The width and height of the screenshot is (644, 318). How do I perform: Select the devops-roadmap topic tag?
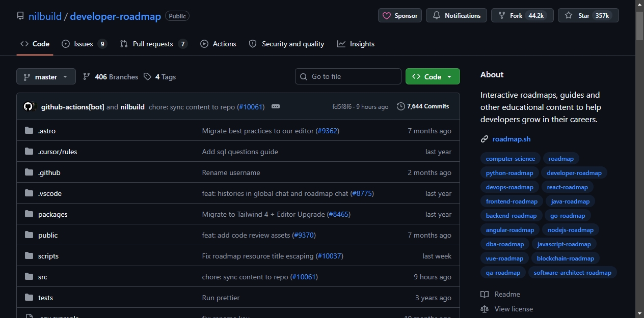[x=509, y=187]
